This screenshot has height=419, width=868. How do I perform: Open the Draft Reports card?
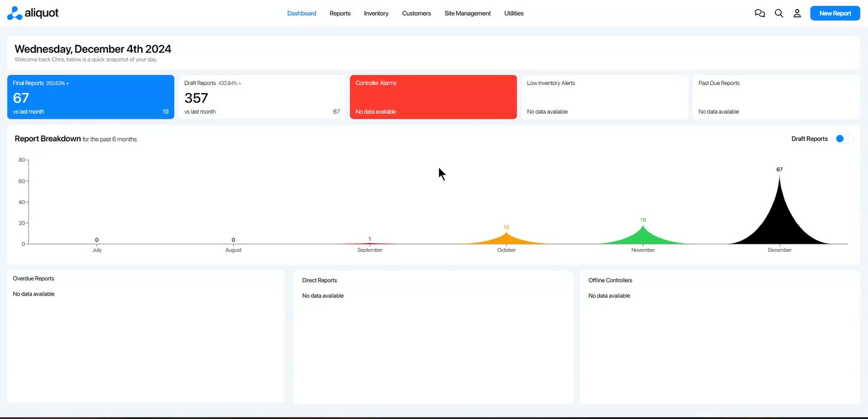(x=262, y=97)
